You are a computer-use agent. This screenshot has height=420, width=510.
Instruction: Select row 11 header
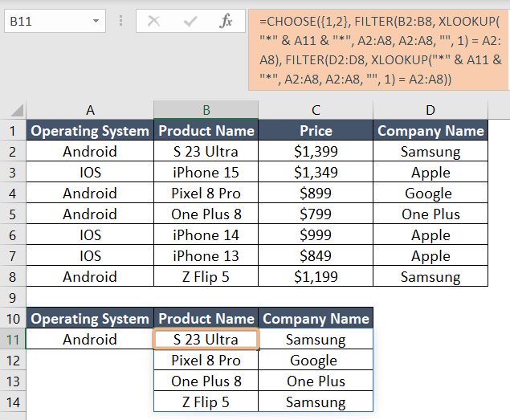[13, 340]
